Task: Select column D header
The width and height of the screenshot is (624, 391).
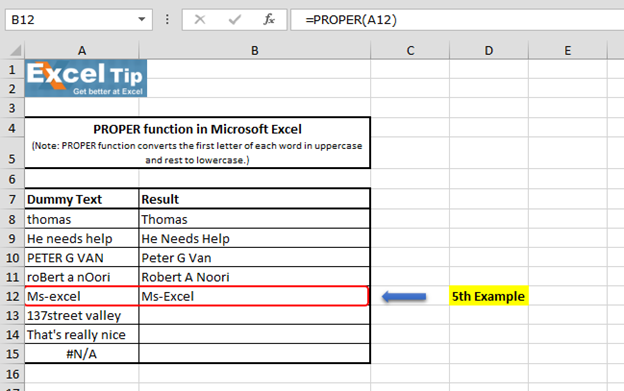Action: (x=489, y=51)
